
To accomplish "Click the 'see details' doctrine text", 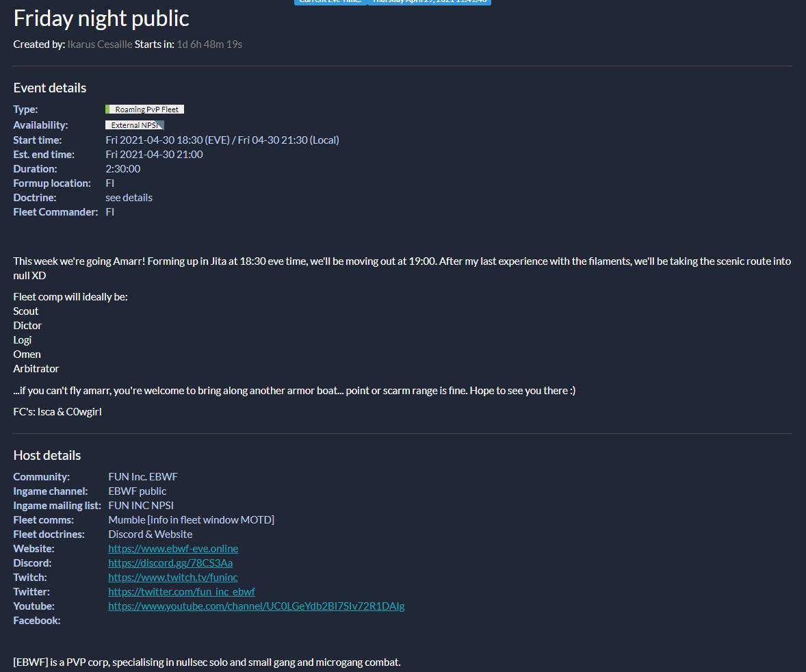I will pos(129,197).
